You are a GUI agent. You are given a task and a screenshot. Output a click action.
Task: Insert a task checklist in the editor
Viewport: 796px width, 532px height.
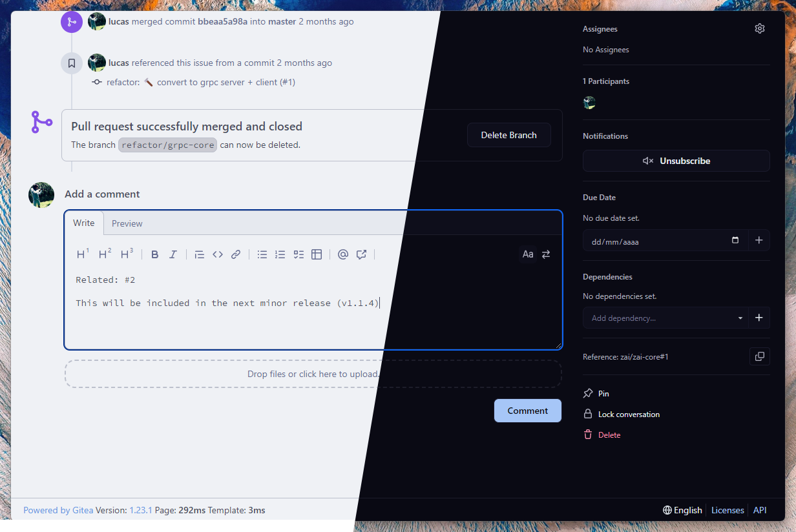[298, 254]
